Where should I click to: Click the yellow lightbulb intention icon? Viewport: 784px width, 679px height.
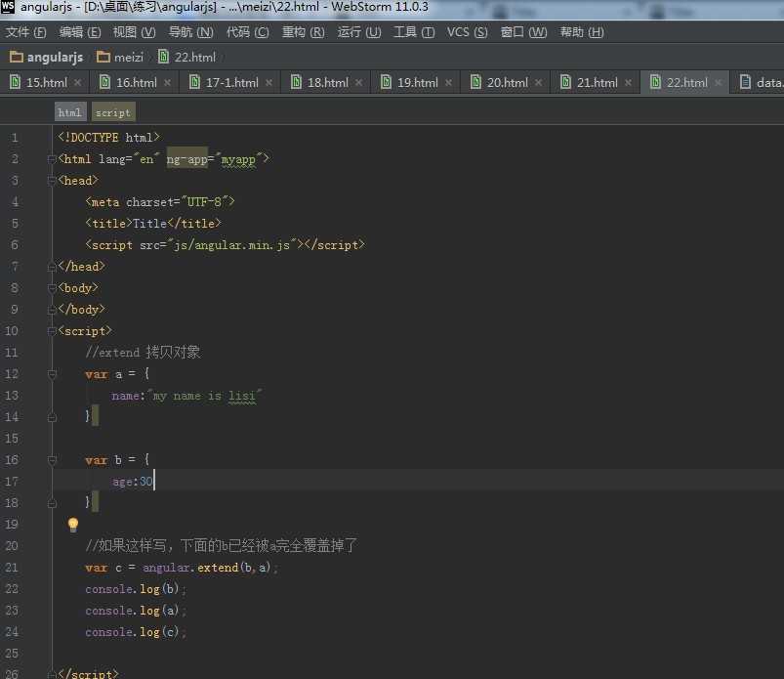coord(73,525)
